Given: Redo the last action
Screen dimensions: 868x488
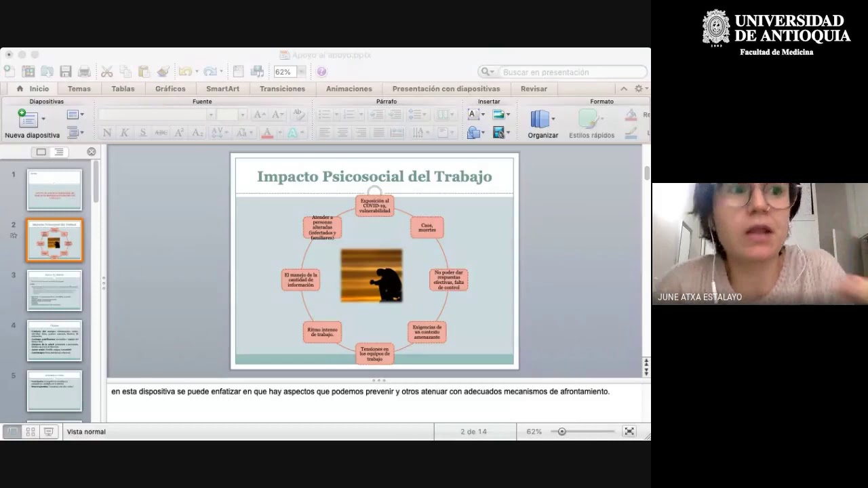Looking at the screenshot, I should 210,71.
